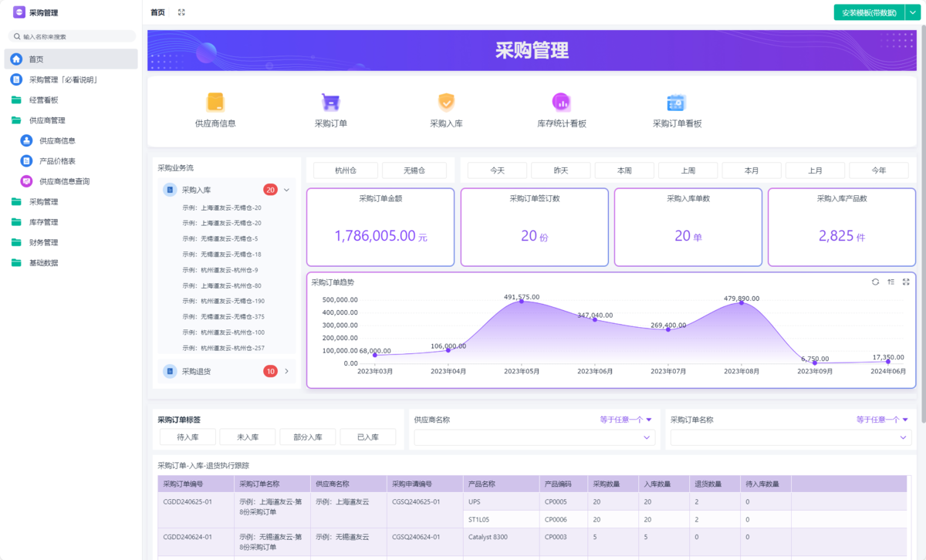Filter orders by 部分入库 tag
Viewport: 926px width, 560px height.
[x=307, y=437]
